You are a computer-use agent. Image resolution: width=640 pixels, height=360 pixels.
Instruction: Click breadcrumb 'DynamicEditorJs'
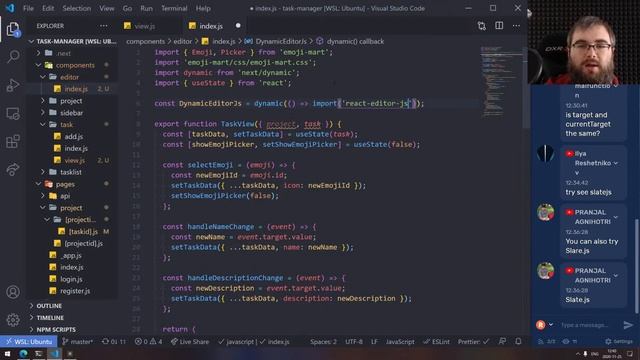(281, 41)
